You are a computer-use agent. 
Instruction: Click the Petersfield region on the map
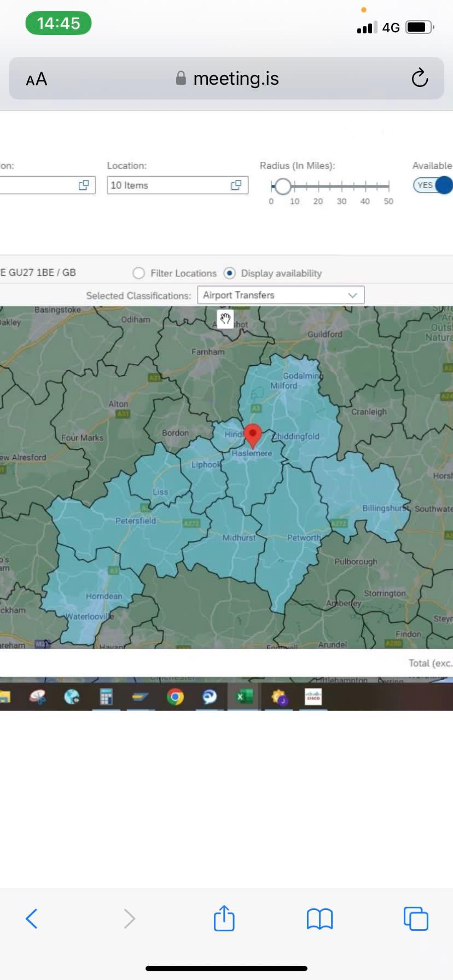136,521
